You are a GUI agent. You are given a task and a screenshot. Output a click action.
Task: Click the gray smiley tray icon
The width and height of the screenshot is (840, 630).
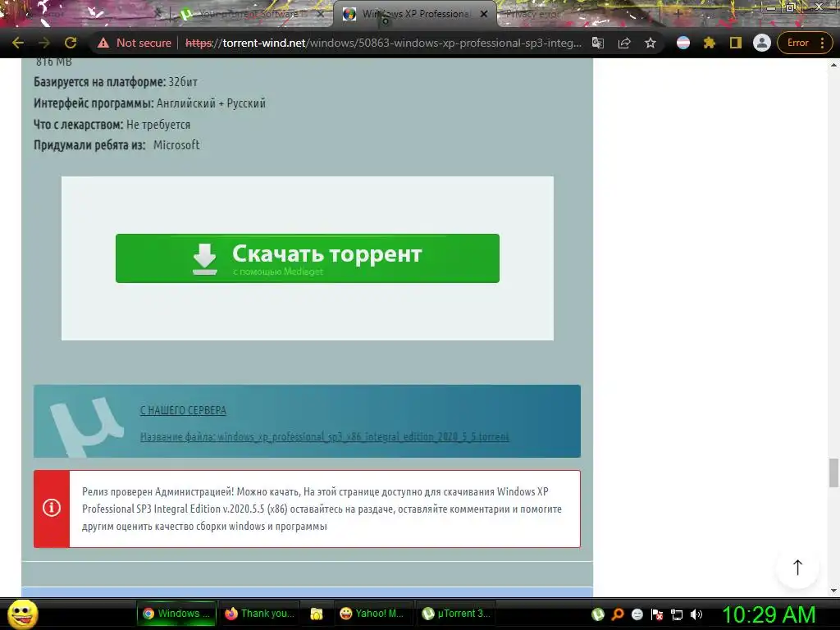[637, 614]
